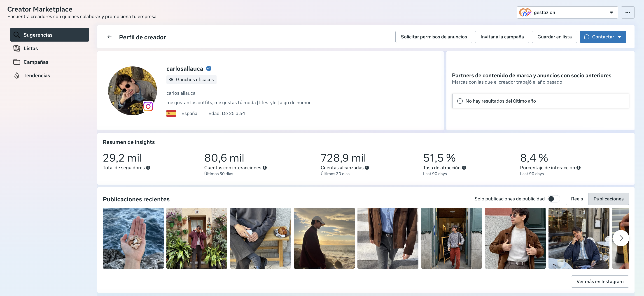This screenshot has height=296, width=644.
Task: Click info icon beside Cuentas alcanzadas
Action: point(367,168)
